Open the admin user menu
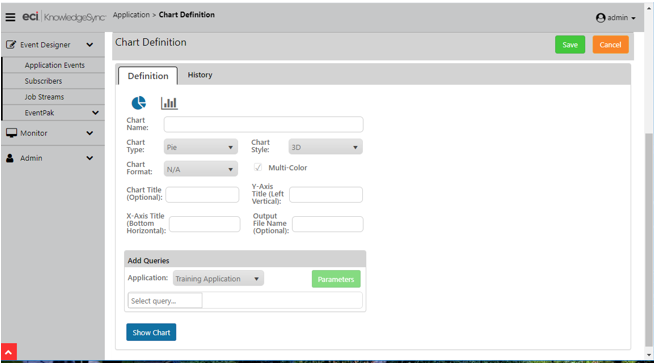The height and width of the screenshot is (363, 654). click(x=615, y=18)
